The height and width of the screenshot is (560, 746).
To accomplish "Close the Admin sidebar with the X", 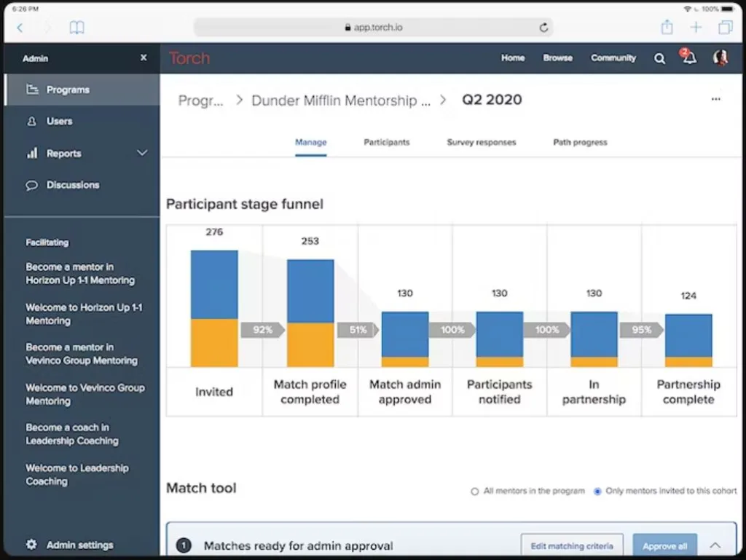I will tap(144, 58).
